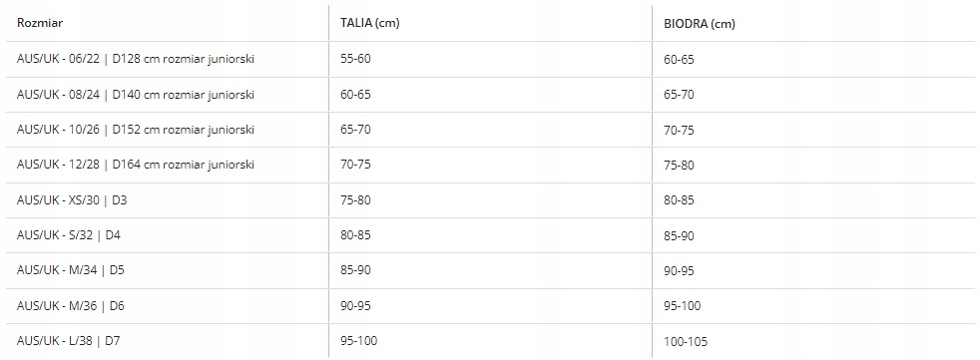
Task: Select the AUS/UK - 06/22 D128 size row
Action: tap(490, 60)
